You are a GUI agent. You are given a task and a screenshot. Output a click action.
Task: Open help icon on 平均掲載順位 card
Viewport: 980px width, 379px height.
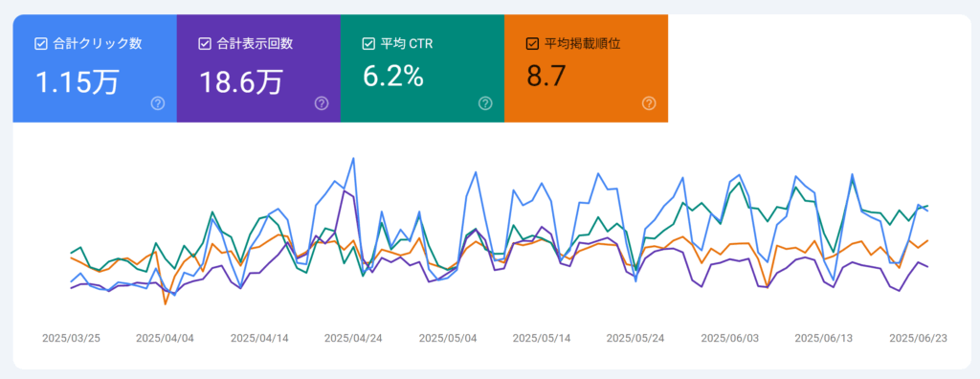pos(650,103)
